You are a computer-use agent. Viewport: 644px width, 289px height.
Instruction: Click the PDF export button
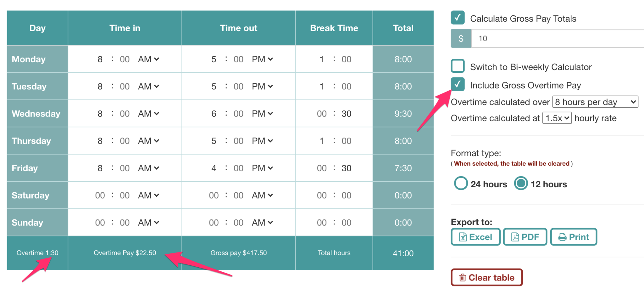pyautogui.click(x=525, y=237)
